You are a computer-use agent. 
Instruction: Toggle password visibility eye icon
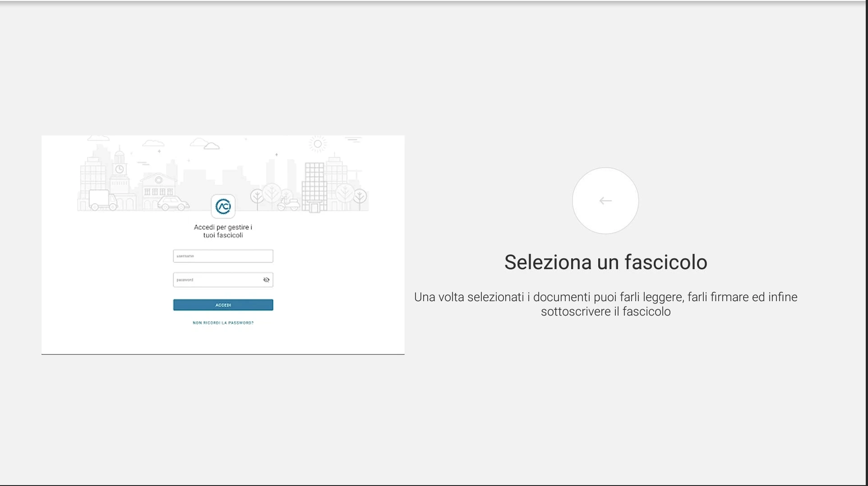click(266, 280)
